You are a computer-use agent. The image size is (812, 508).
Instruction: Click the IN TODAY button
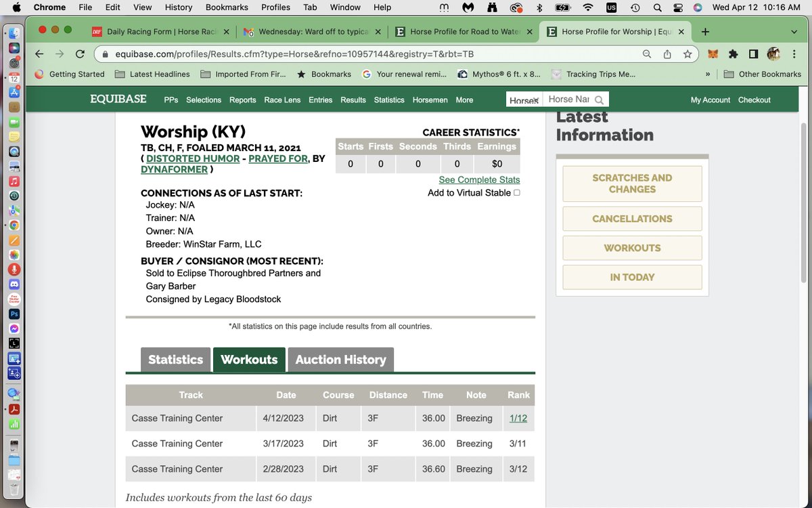coord(632,277)
